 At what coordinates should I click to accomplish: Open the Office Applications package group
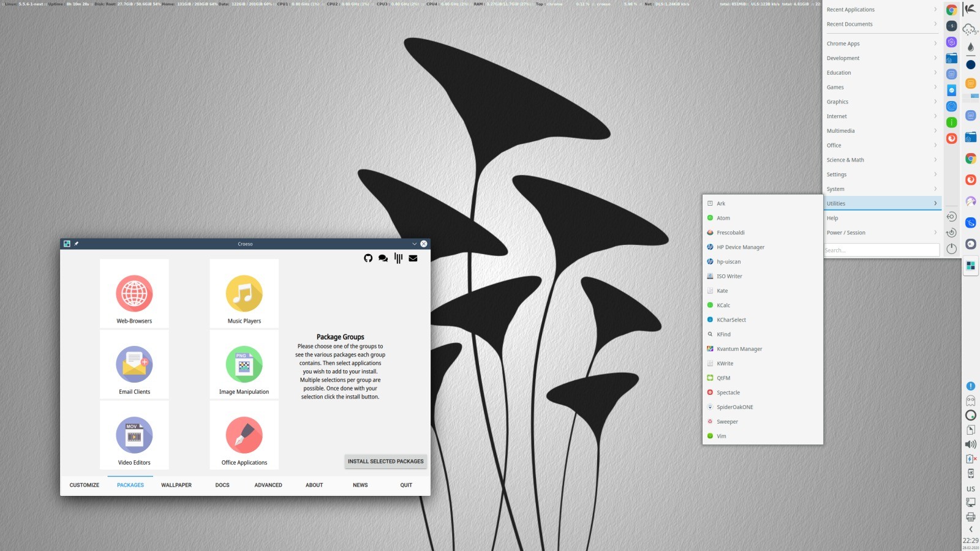243,435
